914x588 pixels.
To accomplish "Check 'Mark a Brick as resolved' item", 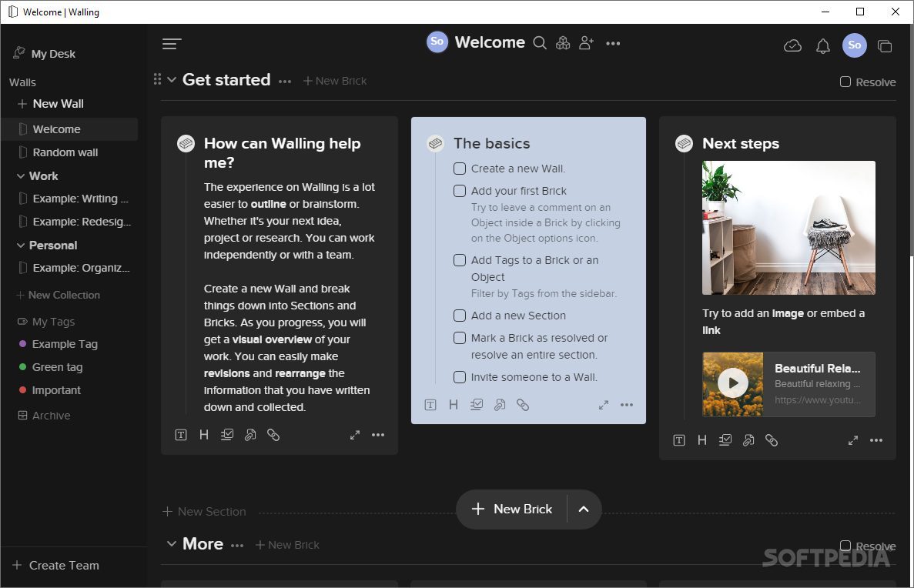I will (x=460, y=337).
